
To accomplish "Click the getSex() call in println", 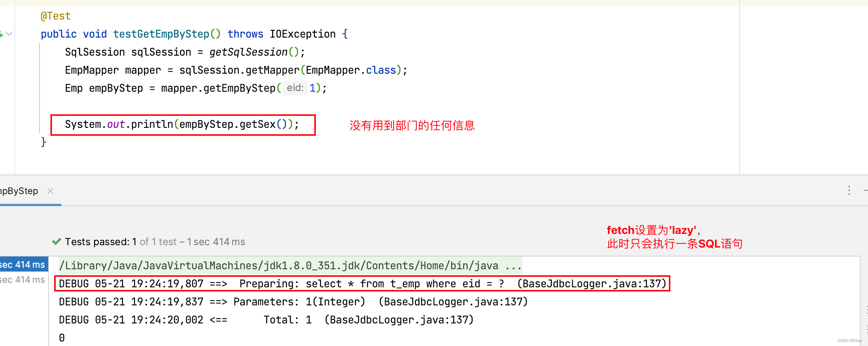I will click(x=263, y=124).
